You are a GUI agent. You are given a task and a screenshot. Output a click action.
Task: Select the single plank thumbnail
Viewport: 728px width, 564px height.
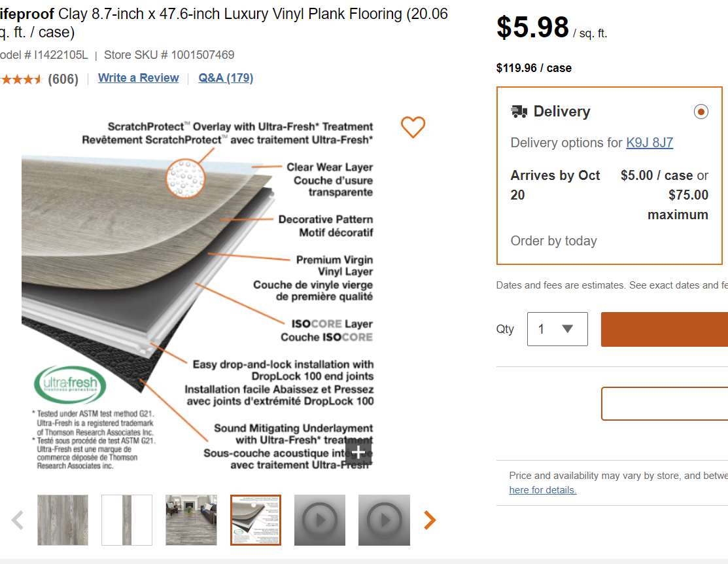coord(127,520)
